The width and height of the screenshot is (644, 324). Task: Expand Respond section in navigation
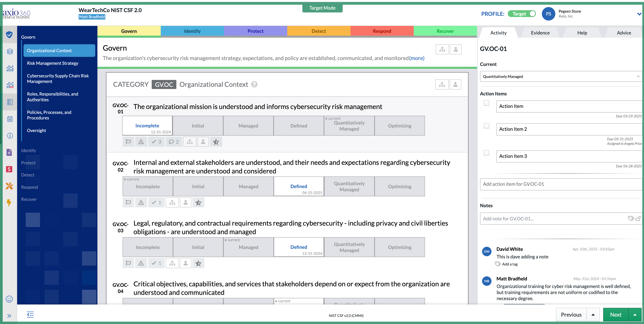pyautogui.click(x=30, y=187)
